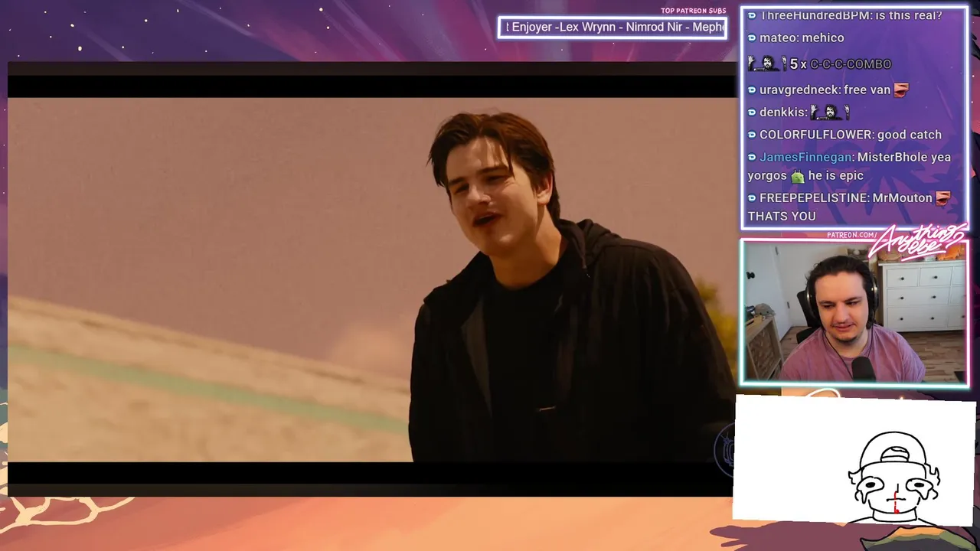Click the chat badge beside denkkis
Image resolution: width=980 pixels, height=551 pixels.
[752, 112]
